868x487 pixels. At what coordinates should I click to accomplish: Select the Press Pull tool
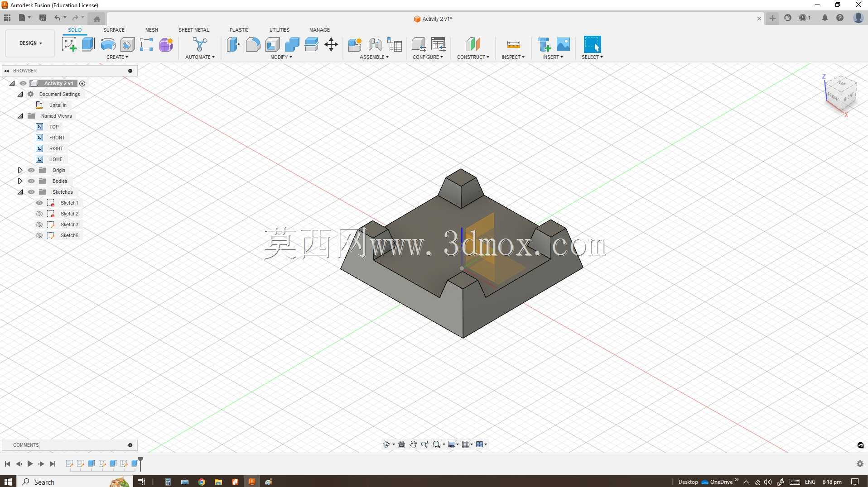coord(233,44)
